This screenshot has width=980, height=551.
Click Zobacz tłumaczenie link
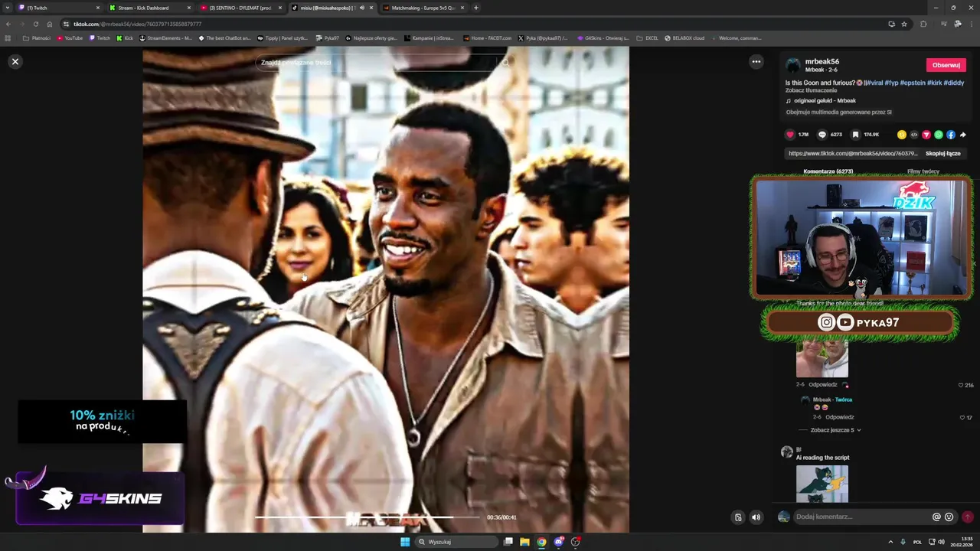click(811, 90)
